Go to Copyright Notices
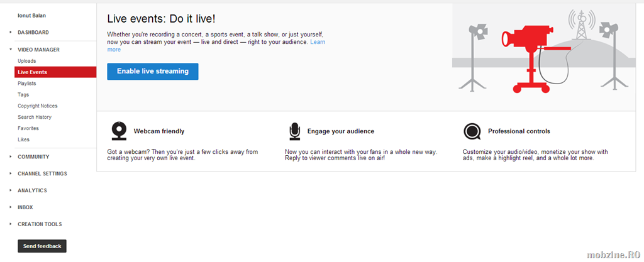 pos(38,106)
